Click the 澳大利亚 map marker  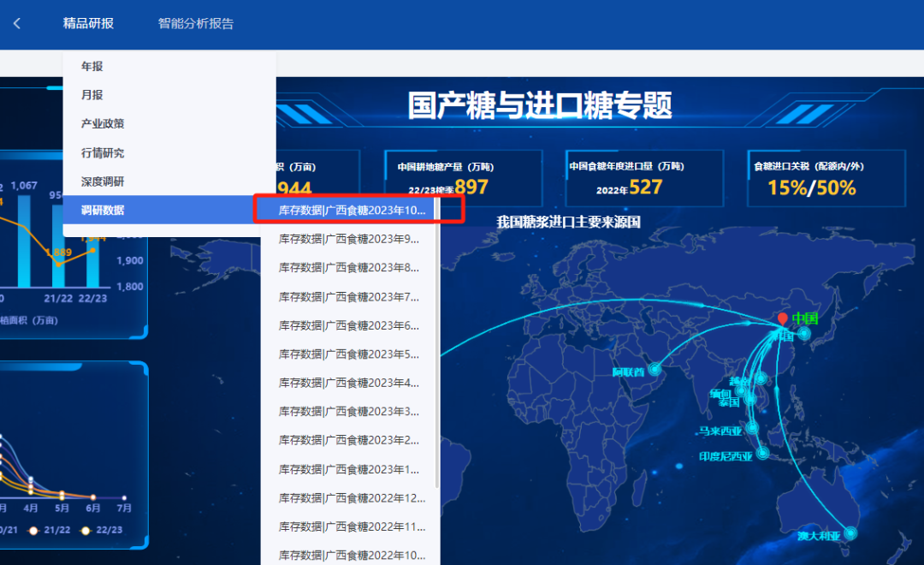pos(850,533)
